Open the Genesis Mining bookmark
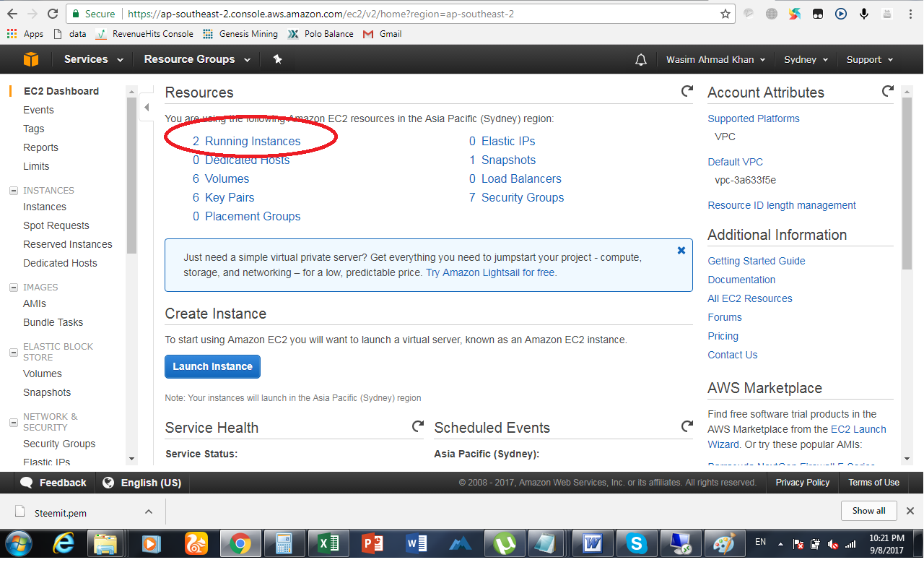 click(x=240, y=34)
